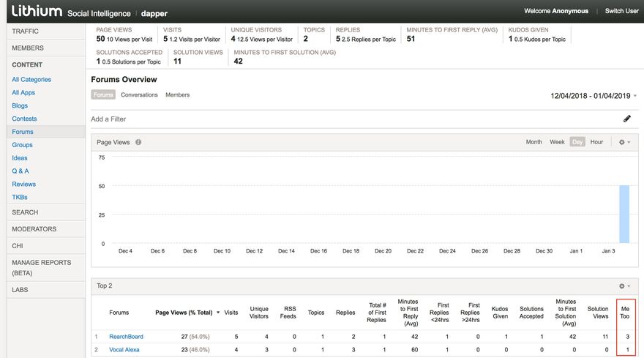Viewport: 644px width, 358px height.
Task: Open Reviews content link
Action: click(x=24, y=184)
